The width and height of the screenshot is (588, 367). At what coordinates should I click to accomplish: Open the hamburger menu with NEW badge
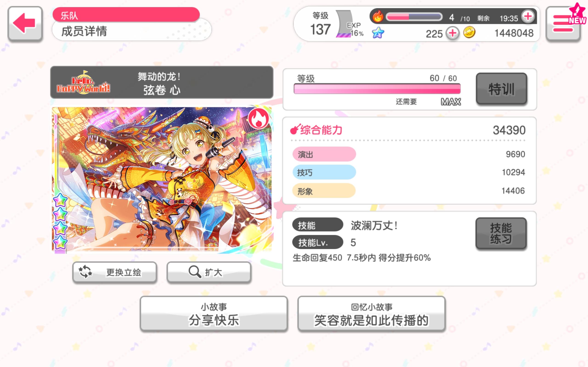coord(563,23)
